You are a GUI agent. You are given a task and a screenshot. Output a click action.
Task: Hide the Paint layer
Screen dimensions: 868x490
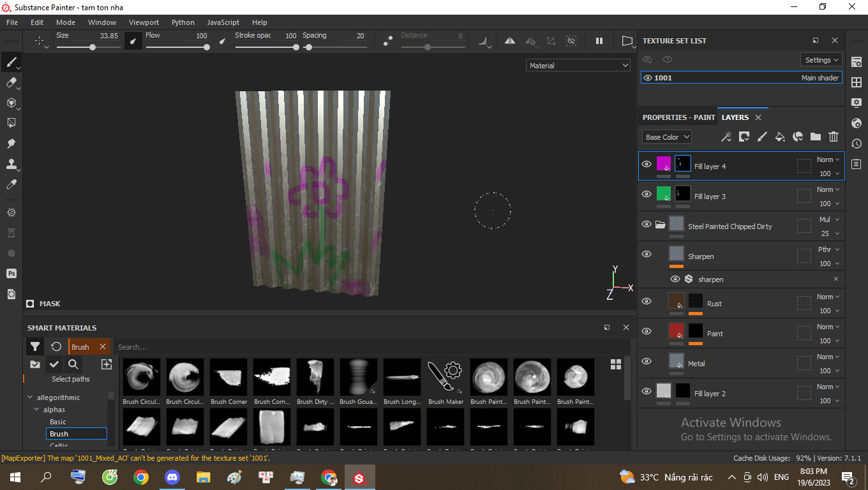tap(647, 331)
